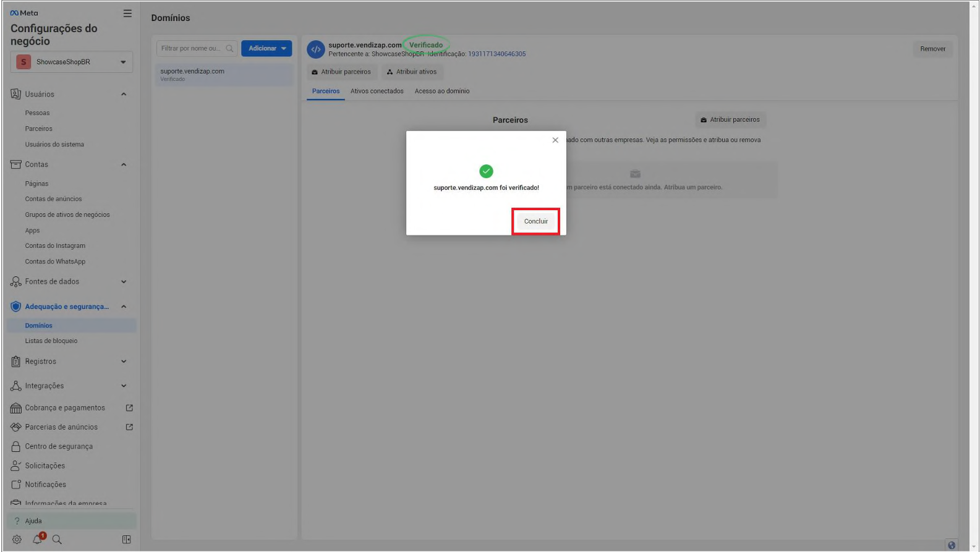Switch to the Ativos conectados tab
The height and width of the screenshot is (552, 980).
click(x=377, y=91)
